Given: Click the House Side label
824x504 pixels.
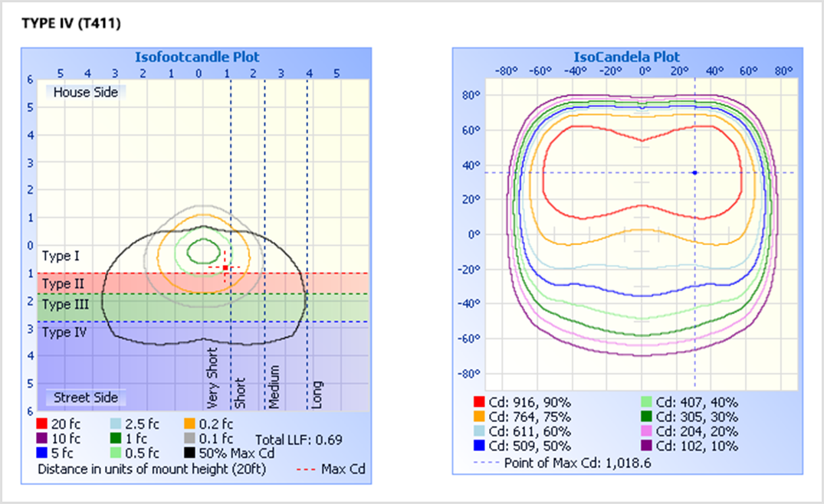Looking at the screenshot, I should tap(86, 92).
